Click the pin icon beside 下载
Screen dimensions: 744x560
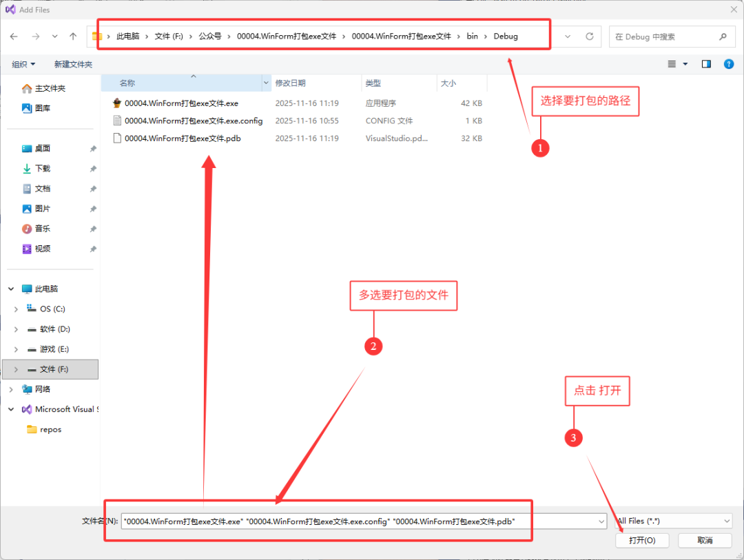point(93,169)
